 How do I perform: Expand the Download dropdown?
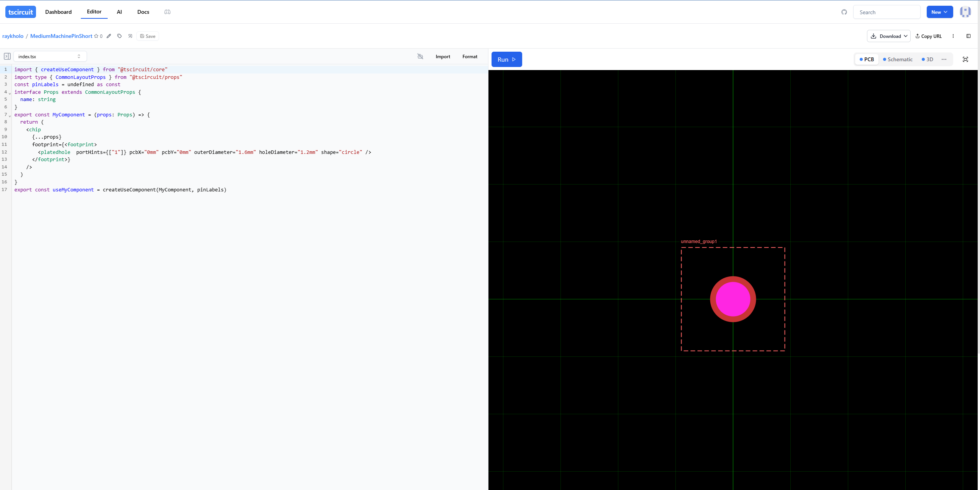(888, 36)
